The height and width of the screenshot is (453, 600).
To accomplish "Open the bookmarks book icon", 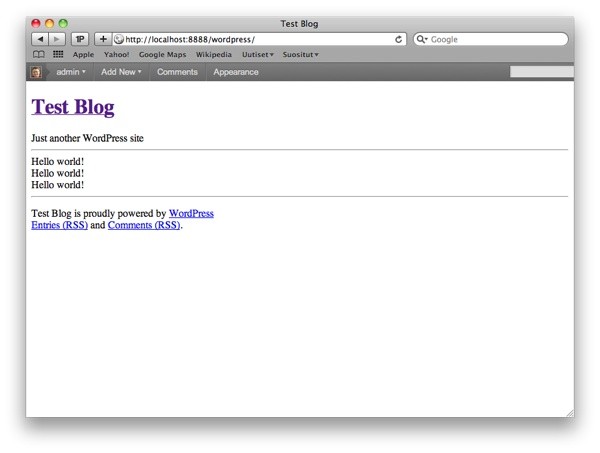I will tap(39, 55).
